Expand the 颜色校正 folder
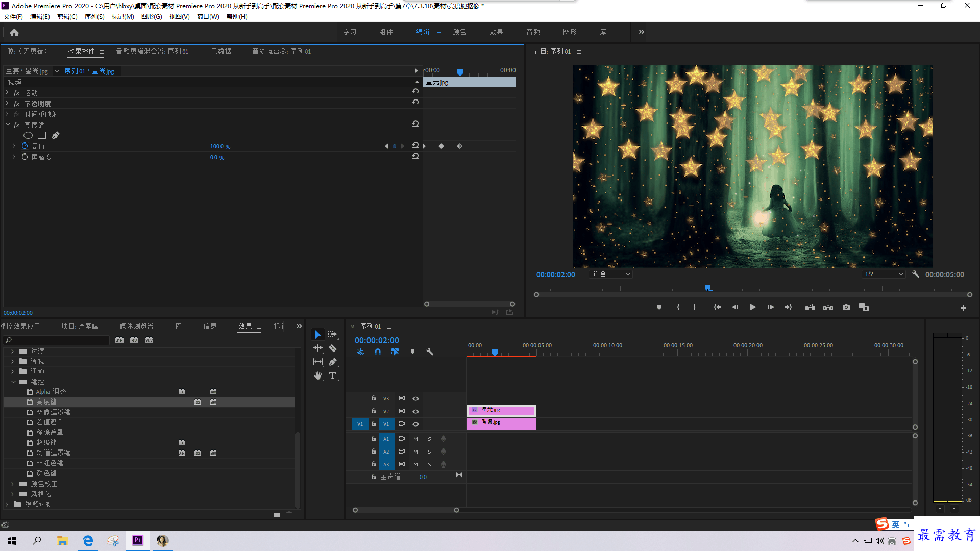The image size is (980, 551). coord(12,484)
